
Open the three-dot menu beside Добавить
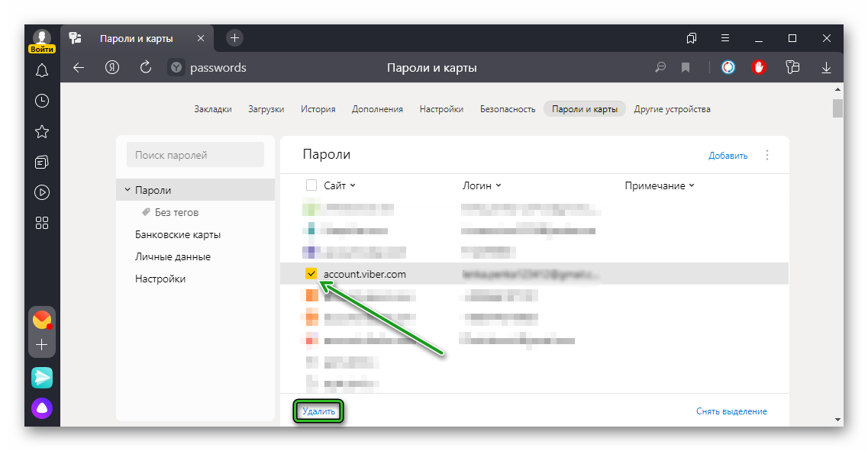point(767,155)
